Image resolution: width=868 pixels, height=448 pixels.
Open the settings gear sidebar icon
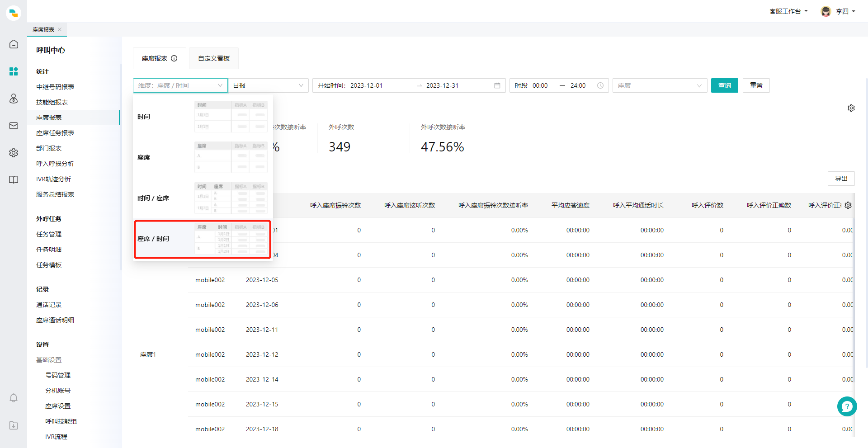[x=14, y=153]
